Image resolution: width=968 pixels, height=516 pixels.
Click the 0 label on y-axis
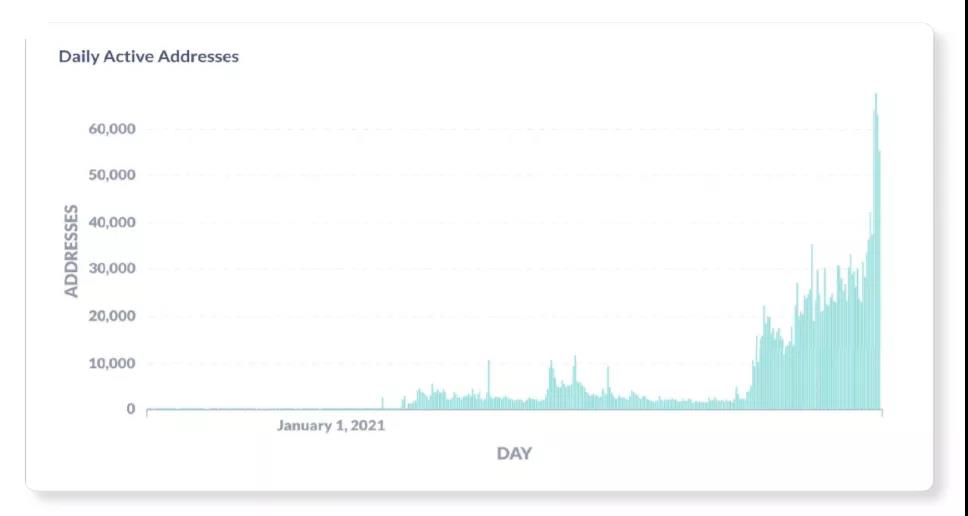pyautogui.click(x=130, y=409)
